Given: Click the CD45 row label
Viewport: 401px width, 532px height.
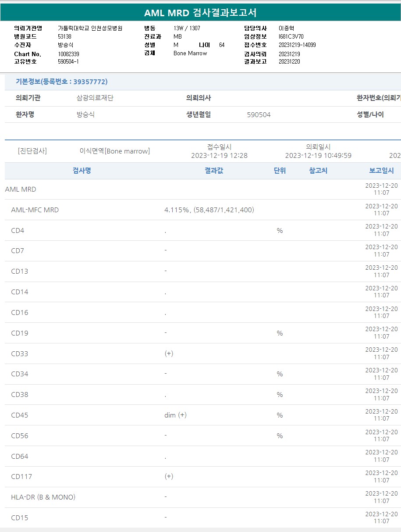Looking at the screenshot, I should click(19, 415).
